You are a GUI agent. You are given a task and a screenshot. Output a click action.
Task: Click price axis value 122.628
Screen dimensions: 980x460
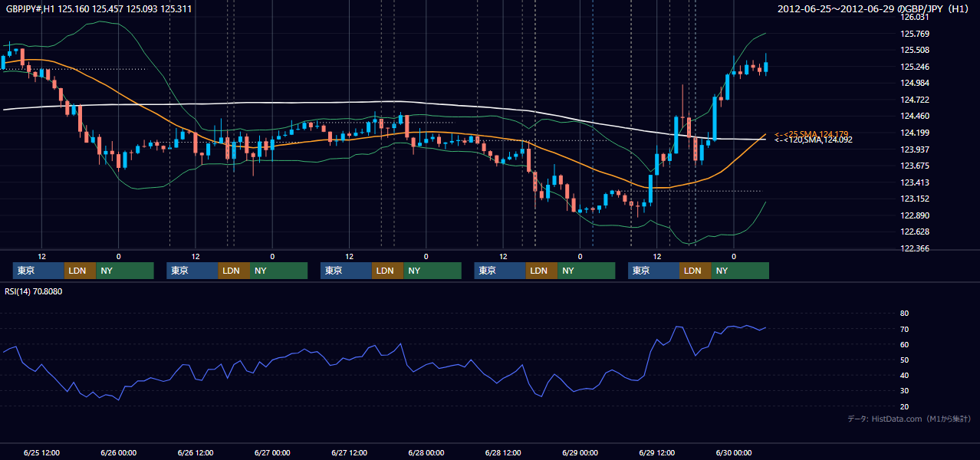(x=914, y=232)
